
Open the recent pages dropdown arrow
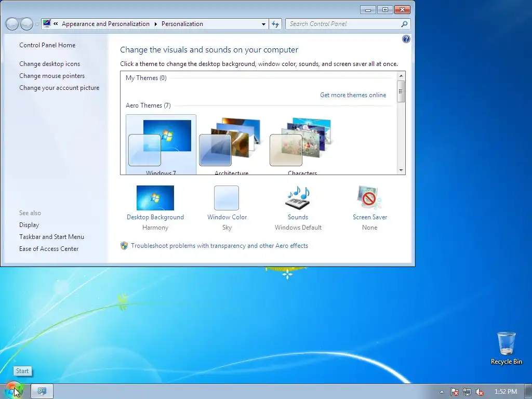pyautogui.click(x=37, y=24)
